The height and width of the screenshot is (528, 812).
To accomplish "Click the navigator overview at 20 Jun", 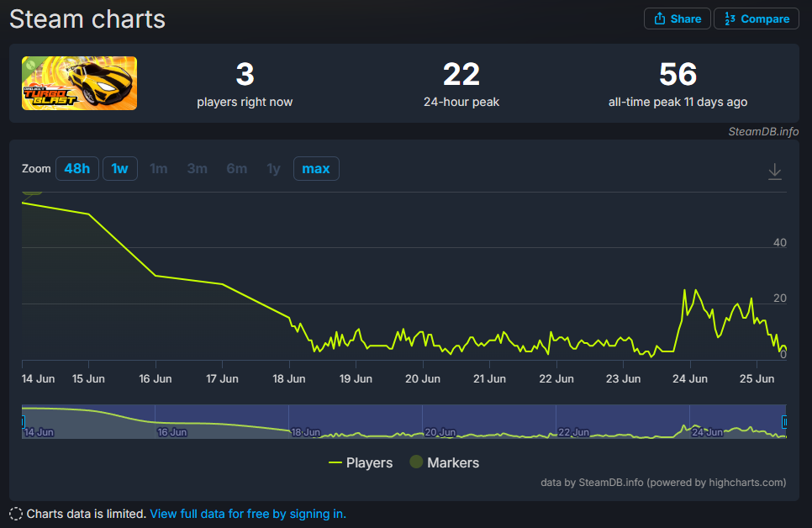I will point(440,432).
